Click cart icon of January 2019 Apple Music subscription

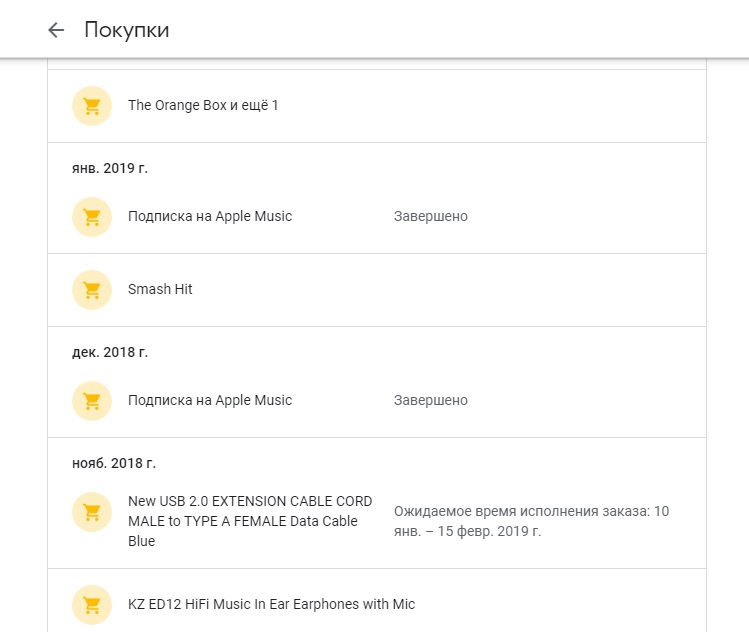92,217
